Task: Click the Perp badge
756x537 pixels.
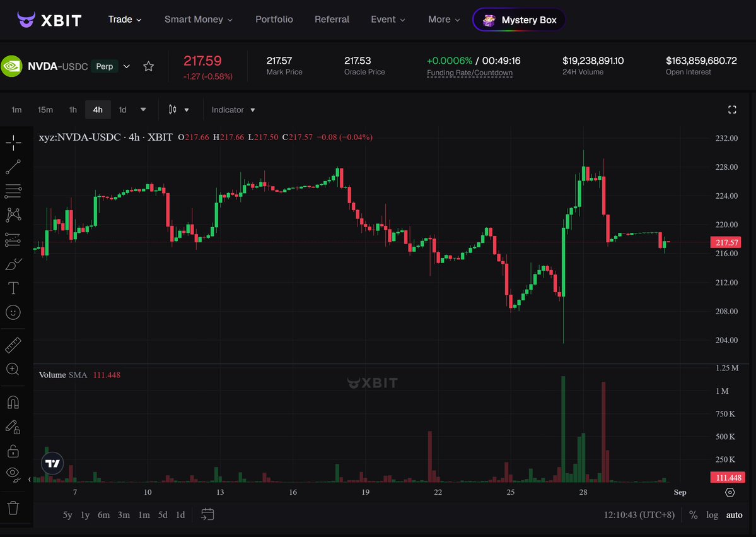Action: [x=105, y=66]
